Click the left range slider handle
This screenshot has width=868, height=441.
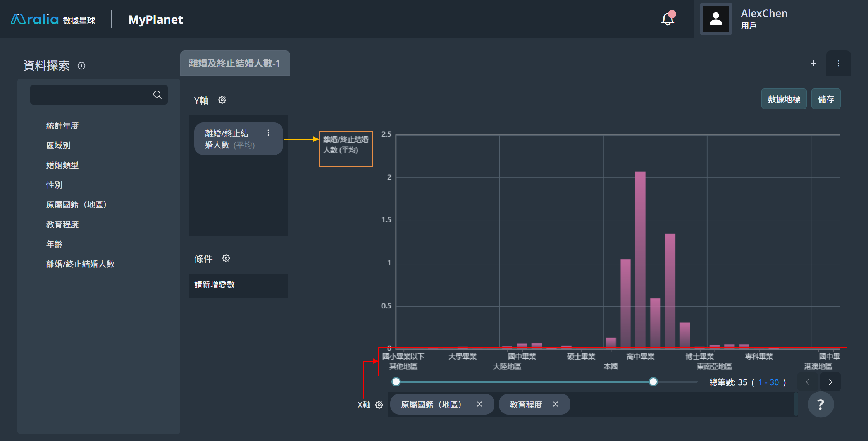tap(396, 382)
